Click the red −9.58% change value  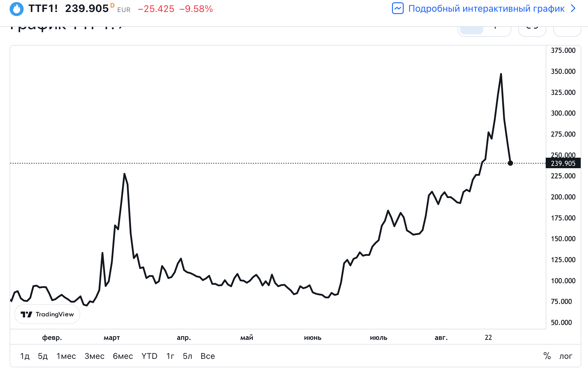click(x=196, y=9)
